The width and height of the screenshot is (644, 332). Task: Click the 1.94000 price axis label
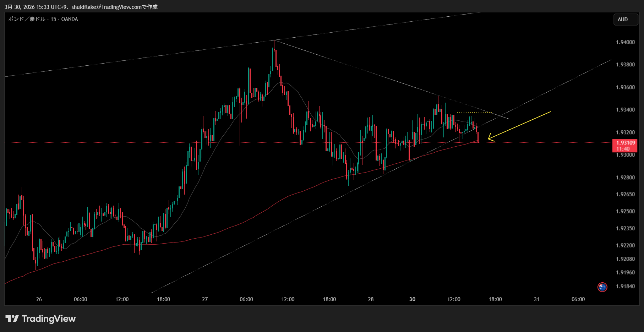click(x=625, y=42)
